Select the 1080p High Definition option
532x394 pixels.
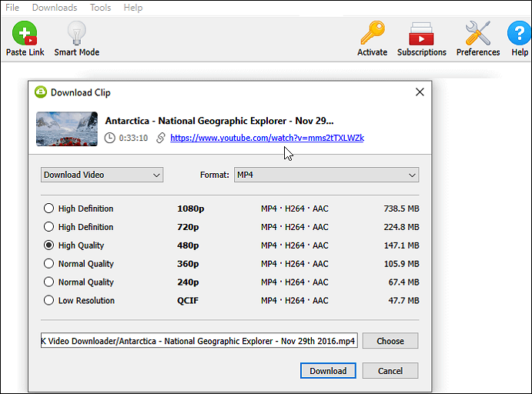pyautogui.click(x=49, y=209)
